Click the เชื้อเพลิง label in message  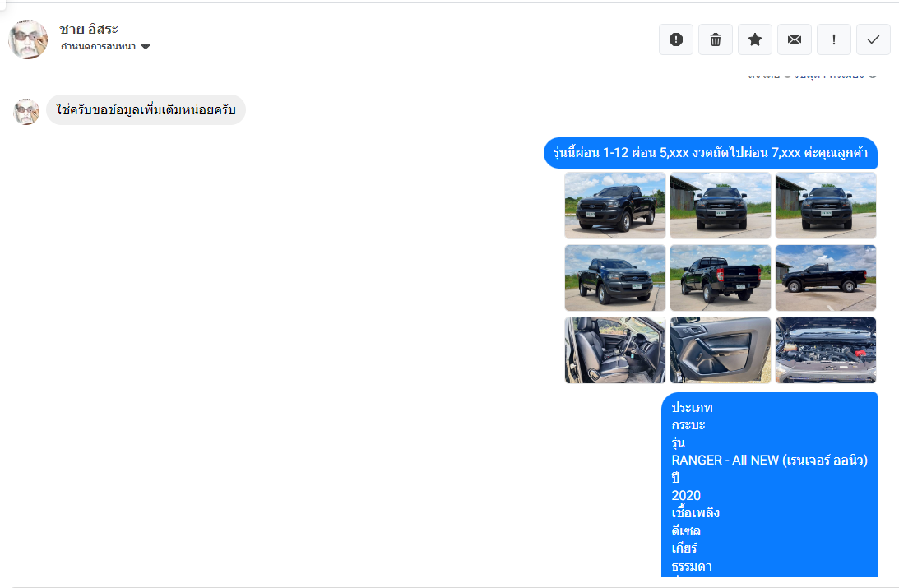pyautogui.click(x=696, y=513)
